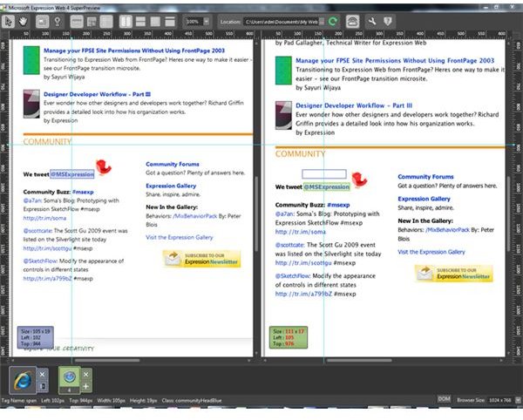
Task: Click /MixBehaviorPack link in left pane
Action: (x=195, y=216)
